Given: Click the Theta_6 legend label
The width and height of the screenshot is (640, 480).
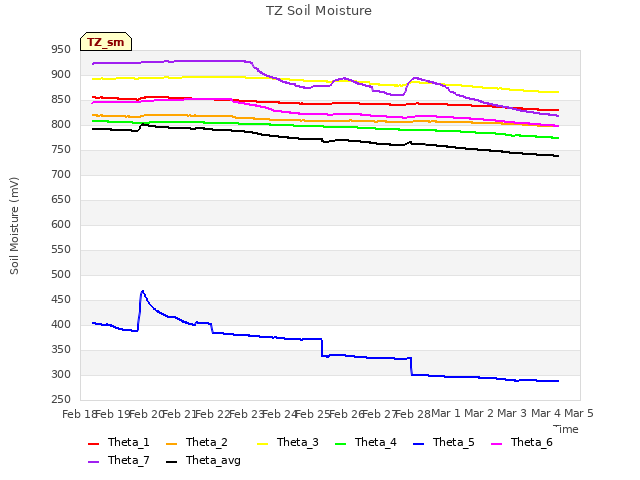Looking at the screenshot, I should (x=531, y=442).
